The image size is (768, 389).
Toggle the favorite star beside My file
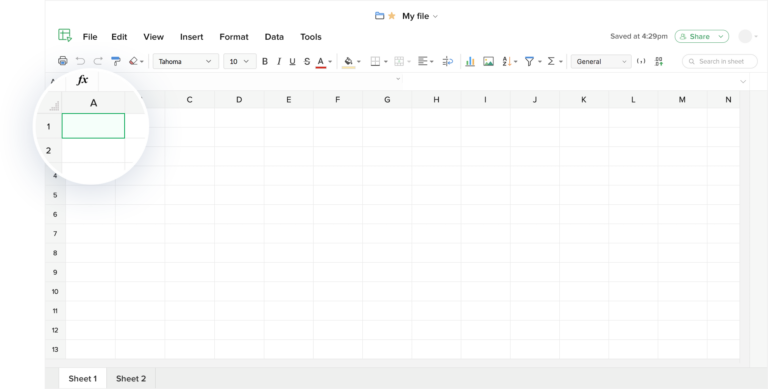[392, 16]
